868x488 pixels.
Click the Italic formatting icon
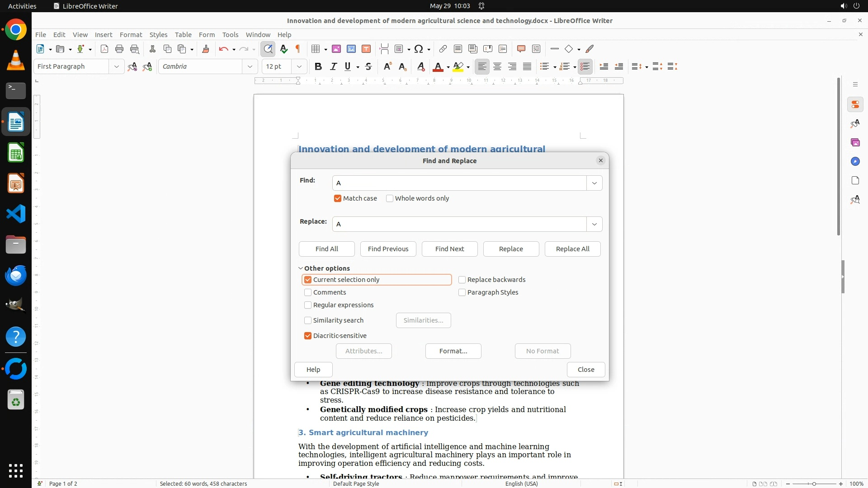[x=333, y=66]
